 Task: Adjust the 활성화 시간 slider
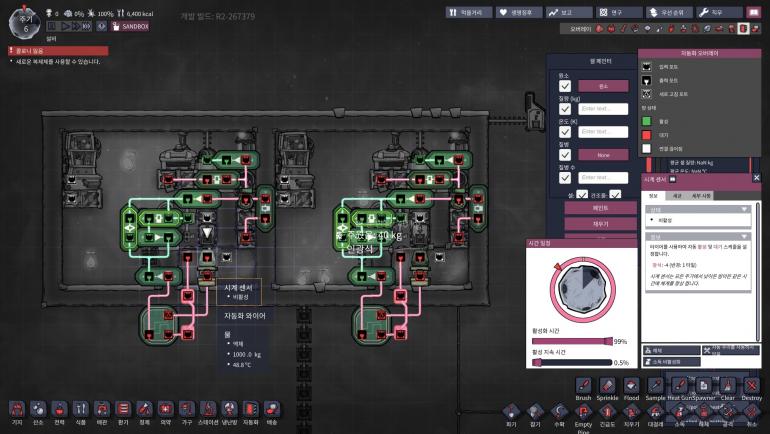point(571,341)
